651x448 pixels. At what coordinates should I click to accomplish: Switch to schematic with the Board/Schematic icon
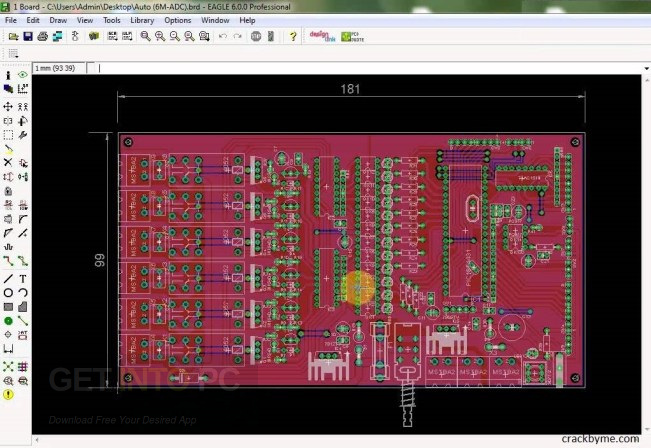tap(75, 37)
